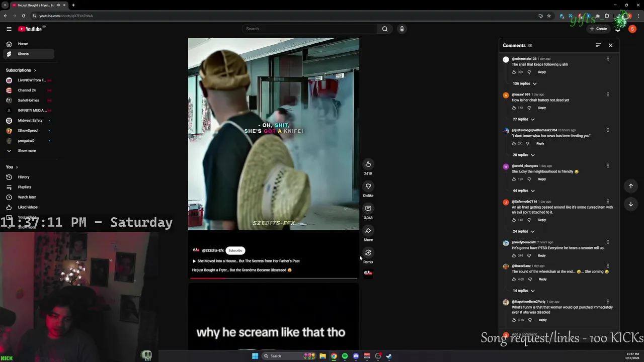Image resolution: width=644 pixels, height=362 pixels.
Task: Open the account avatar menu
Action: [x=632, y=29]
